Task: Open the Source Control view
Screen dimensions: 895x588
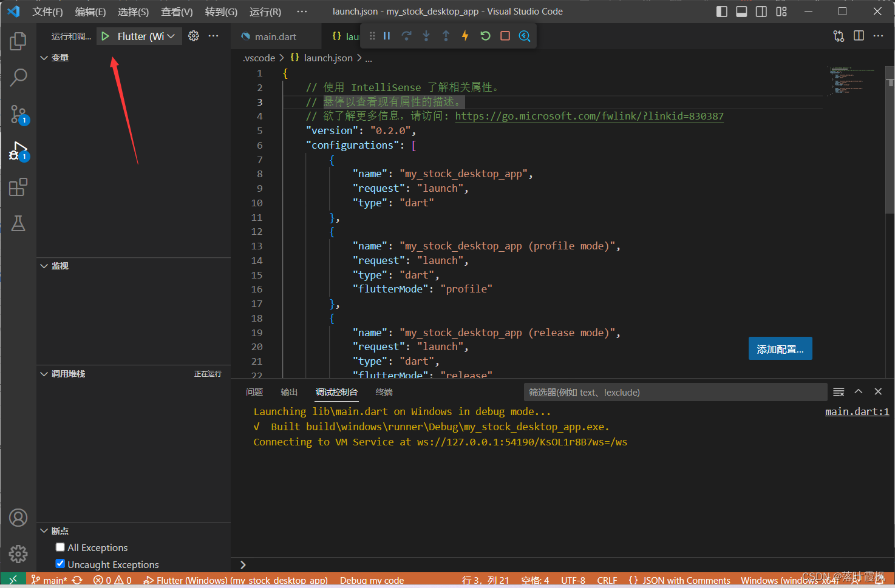Action: 18,113
